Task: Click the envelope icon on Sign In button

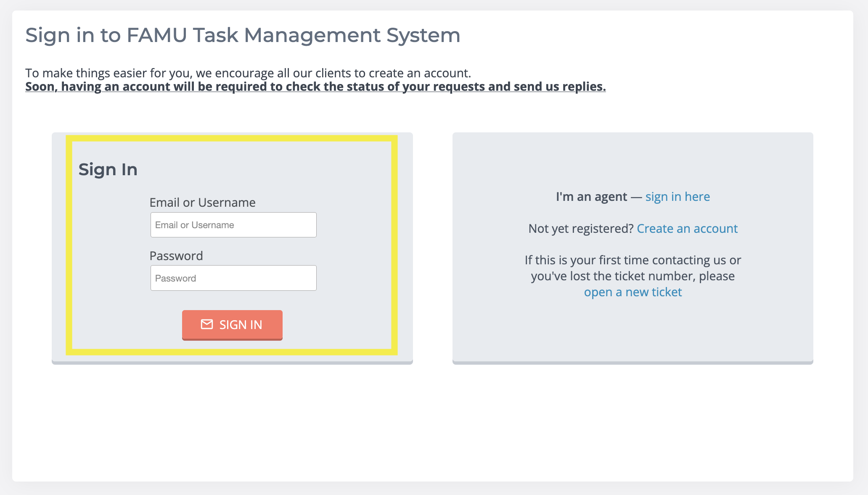Action: [206, 324]
